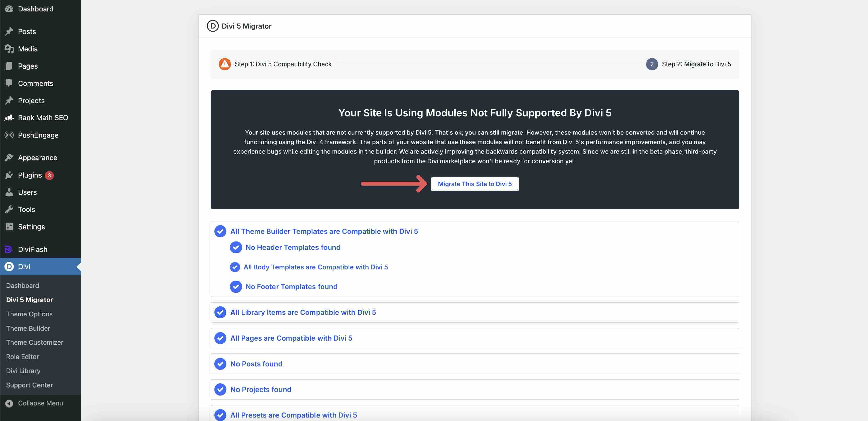Select the DiviFlash sidebar icon
868x421 pixels.
[8, 249]
